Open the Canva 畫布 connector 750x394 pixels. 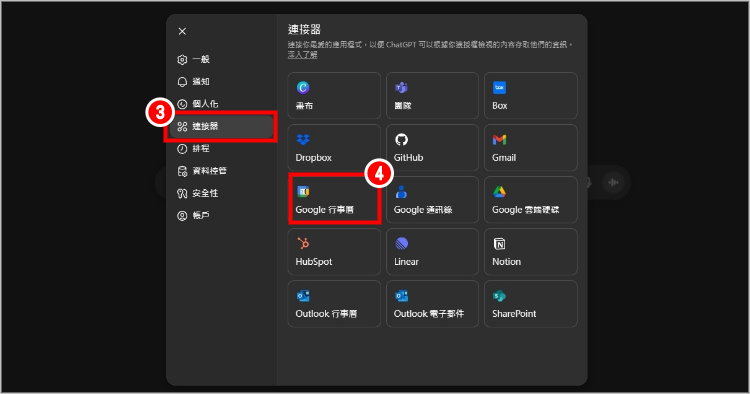tap(334, 96)
